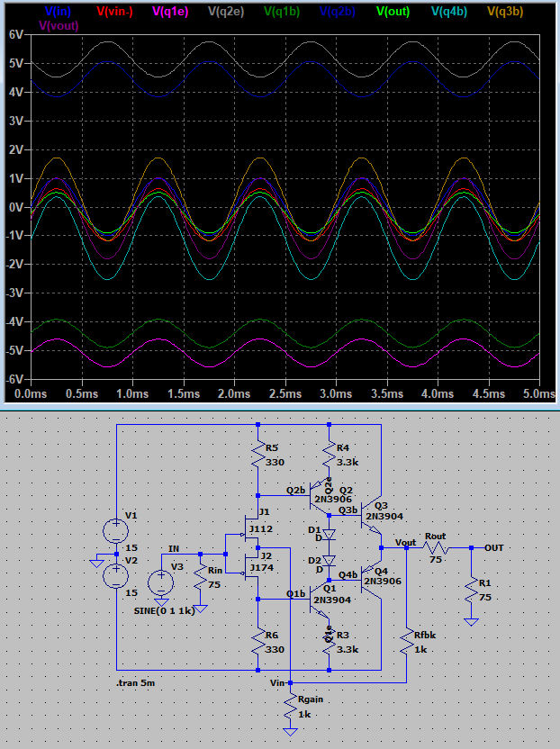The image size is (560, 749).
Task: Click the ground symbol below R1
Action: (470, 619)
